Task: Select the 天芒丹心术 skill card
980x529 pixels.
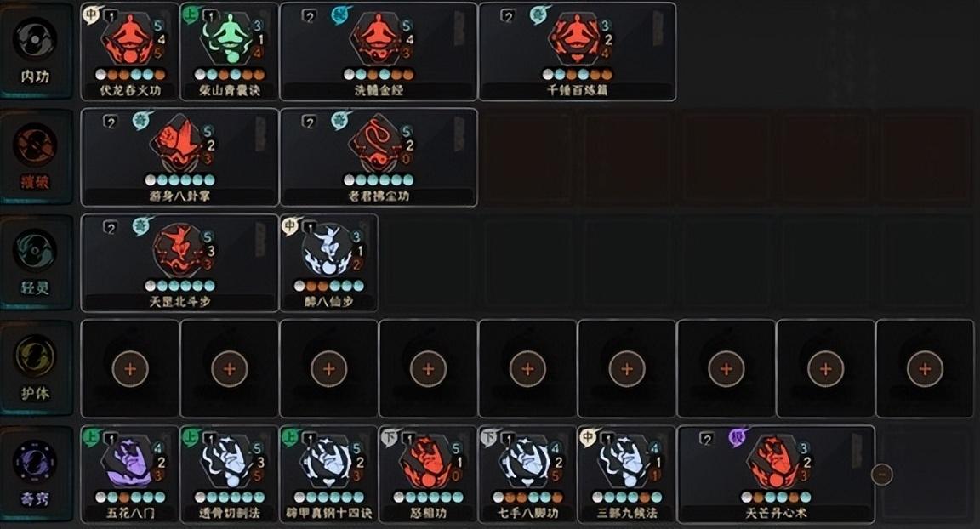Action: click(776, 474)
